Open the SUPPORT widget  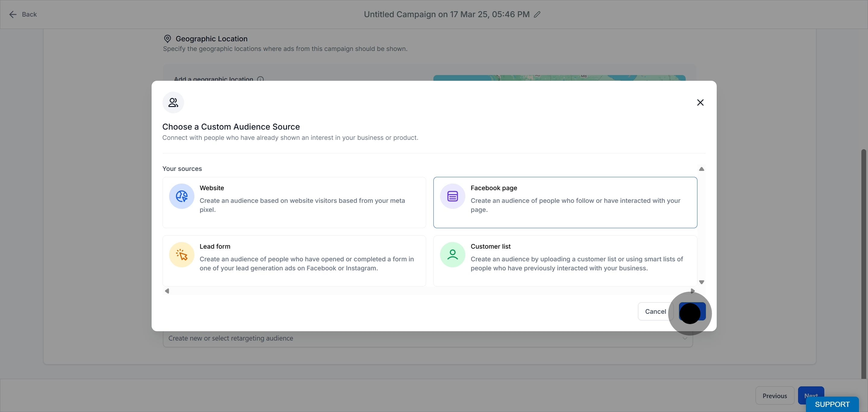(832, 404)
